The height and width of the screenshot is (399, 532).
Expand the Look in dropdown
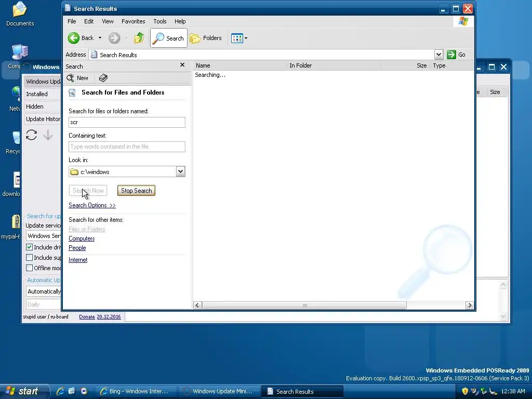pos(180,171)
